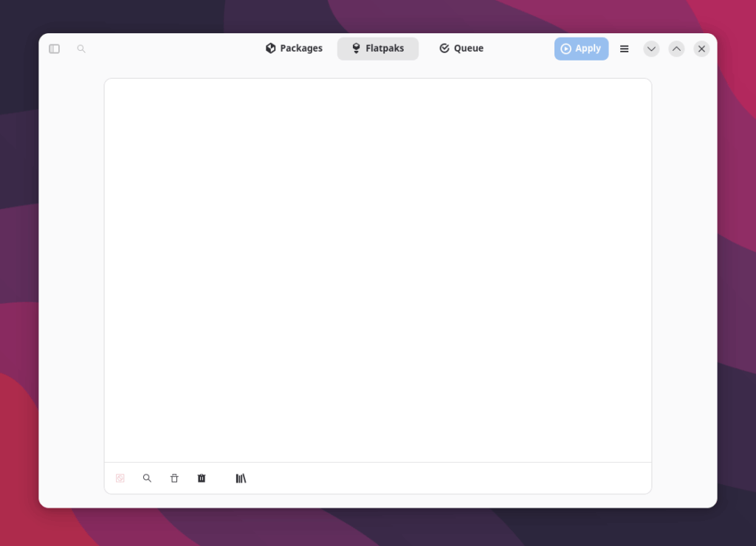Image resolution: width=756 pixels, height=546 pixels.
Task: Select the Flatpaks tab
Action: [377, 49]
